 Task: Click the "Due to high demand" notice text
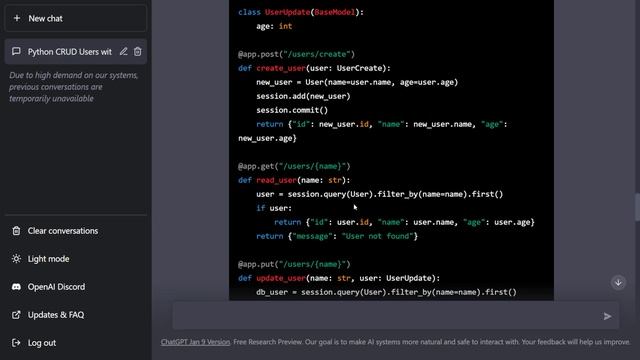click(74, 87)
